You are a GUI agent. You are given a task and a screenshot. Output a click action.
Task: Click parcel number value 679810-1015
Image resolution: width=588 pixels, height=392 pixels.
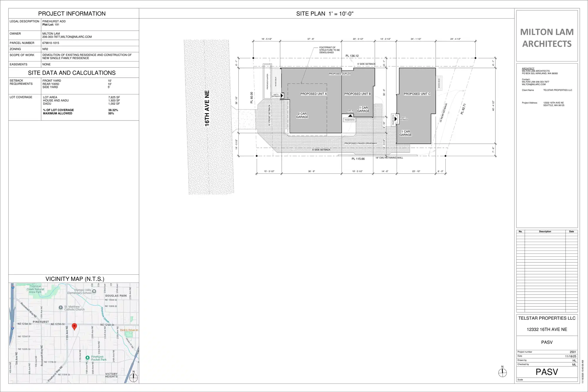pos(51,43)
